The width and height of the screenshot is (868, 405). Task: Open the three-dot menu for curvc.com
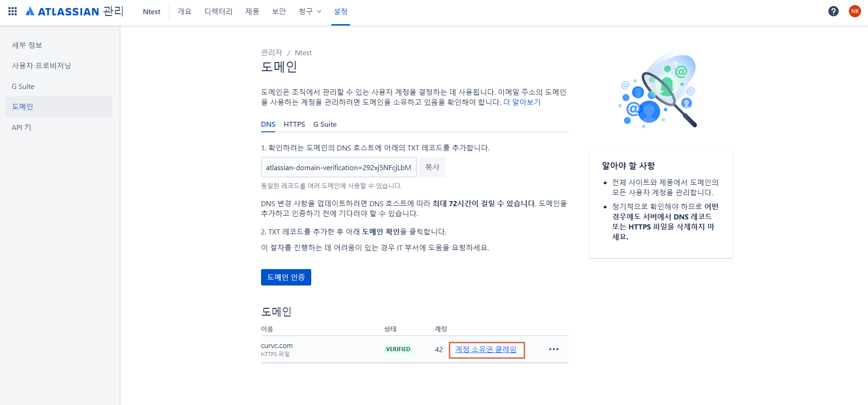554,349
